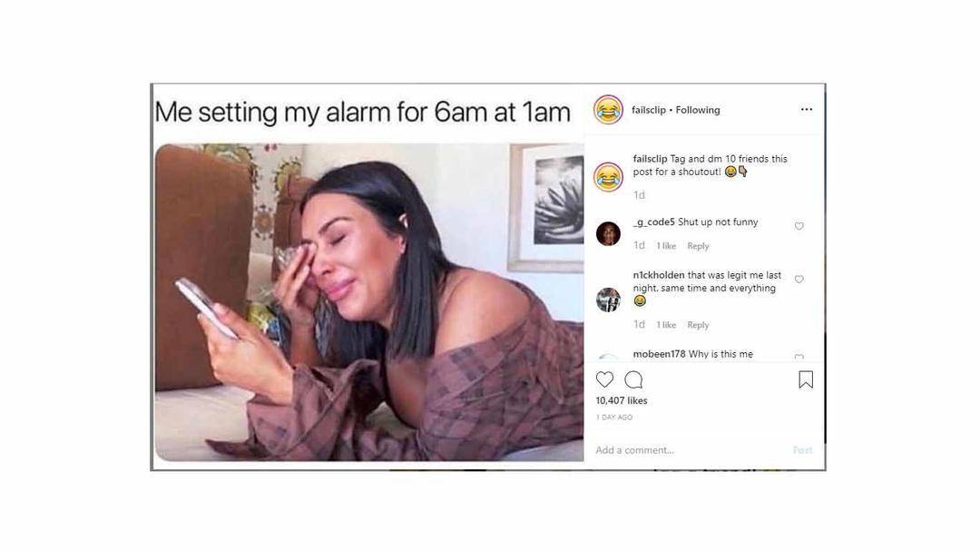Like _g_code5's comment heart
Image resolution: width=980 pixels, height=551 pixels.
[799, 226]
